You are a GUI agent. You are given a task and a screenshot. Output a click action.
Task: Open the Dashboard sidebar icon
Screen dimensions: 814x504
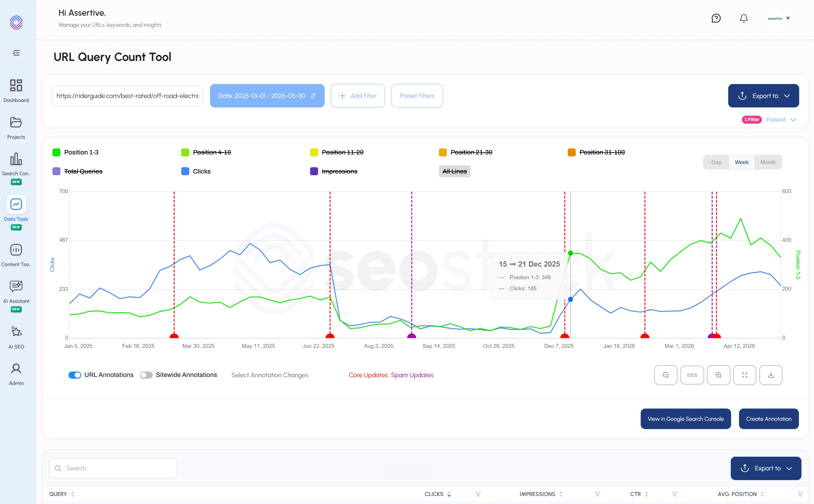click(x=16, y=85)
